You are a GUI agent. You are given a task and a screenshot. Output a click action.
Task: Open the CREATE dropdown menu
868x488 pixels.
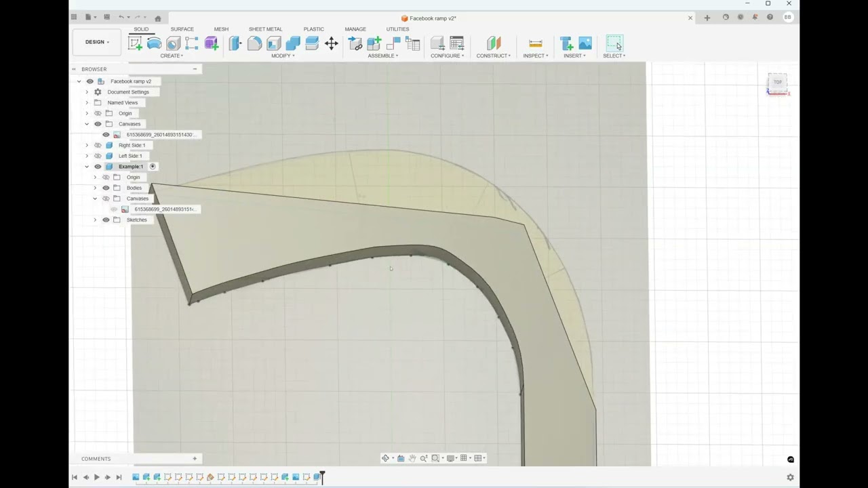(172, 56)
